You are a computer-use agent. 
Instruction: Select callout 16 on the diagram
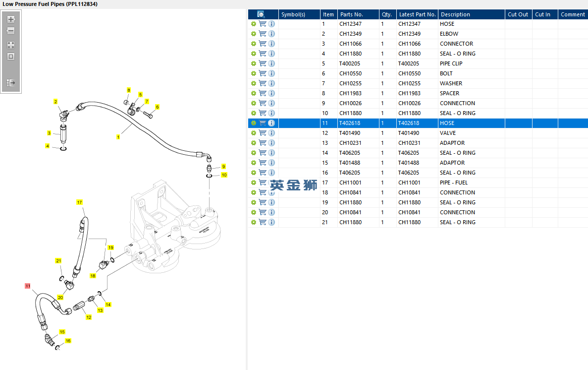click(68, 341)
